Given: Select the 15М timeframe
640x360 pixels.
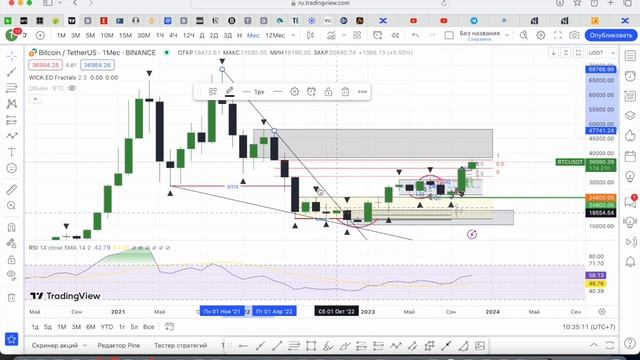Looking at the screenshot, I should 125,36.
